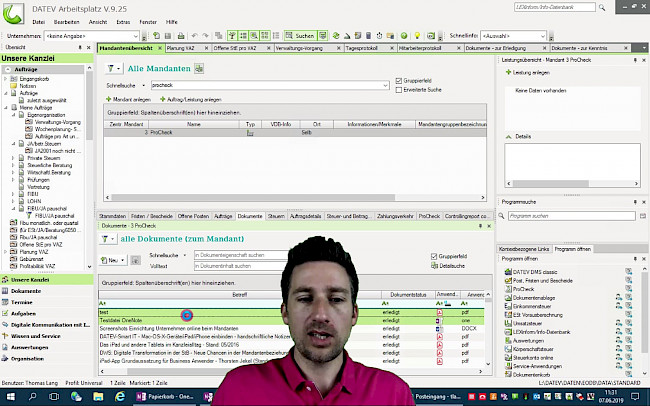Open Körperschaftsteuer program entry
The height and width of the screenshot is (406, 650).
pyautogui.click(x=533, y=349)
